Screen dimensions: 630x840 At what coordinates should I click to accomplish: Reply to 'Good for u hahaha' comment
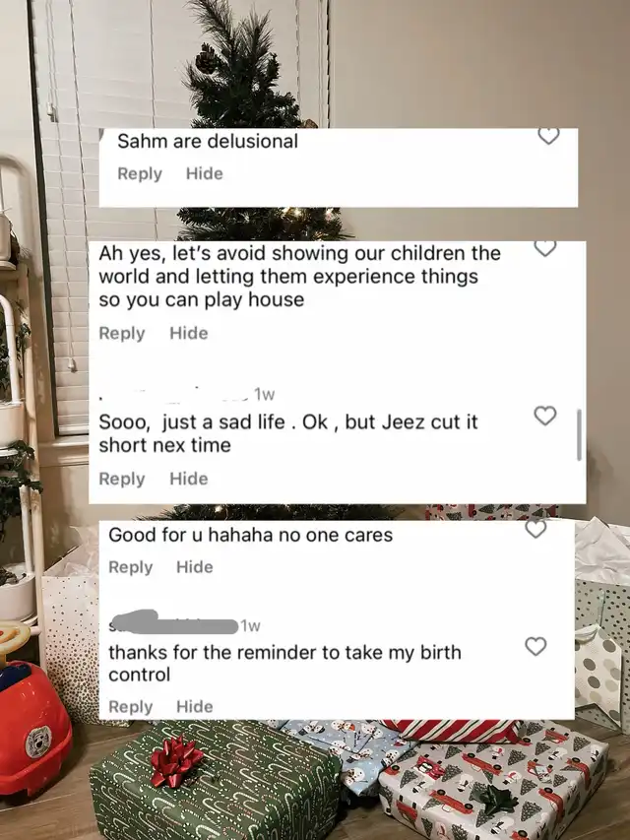[x=131, y=567]
